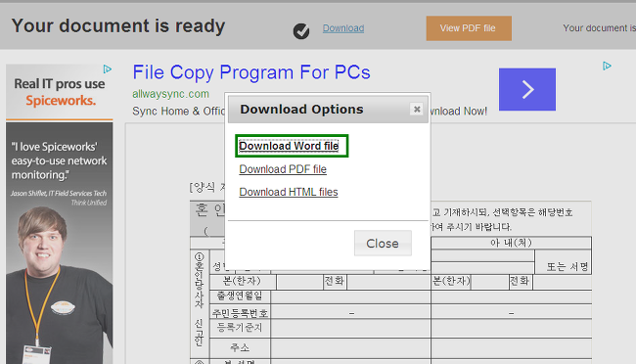
Task: Click the black checkmark icon beside Download
Action: pyautogui.click(x=301, y=31)
